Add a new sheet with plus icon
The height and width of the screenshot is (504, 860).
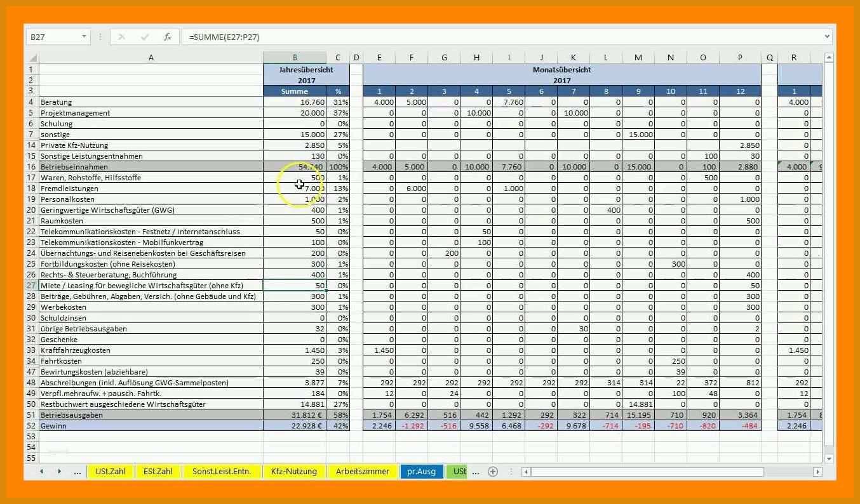point(492,472)
